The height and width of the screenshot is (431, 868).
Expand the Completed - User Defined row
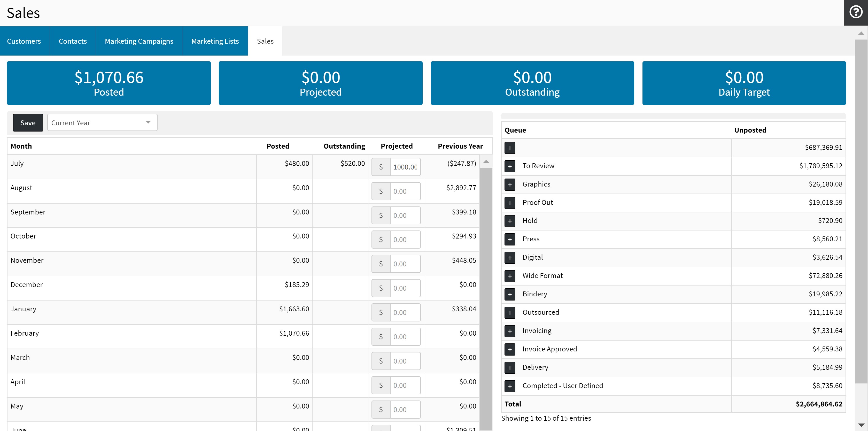[510, 386]
